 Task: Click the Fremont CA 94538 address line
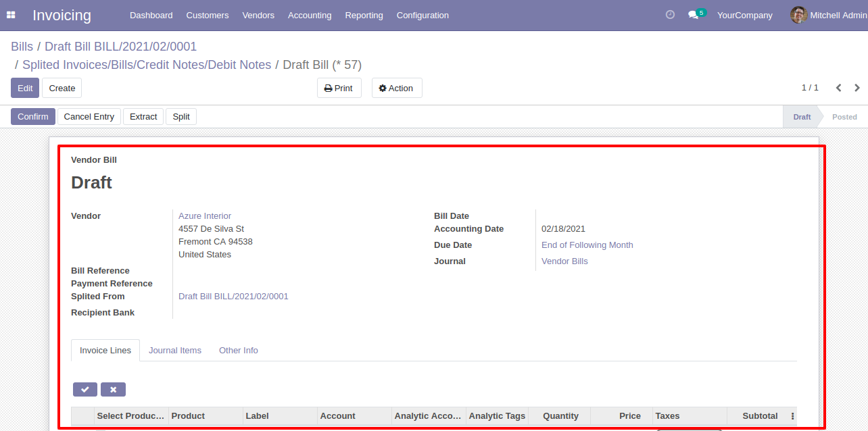pos(216,242)
